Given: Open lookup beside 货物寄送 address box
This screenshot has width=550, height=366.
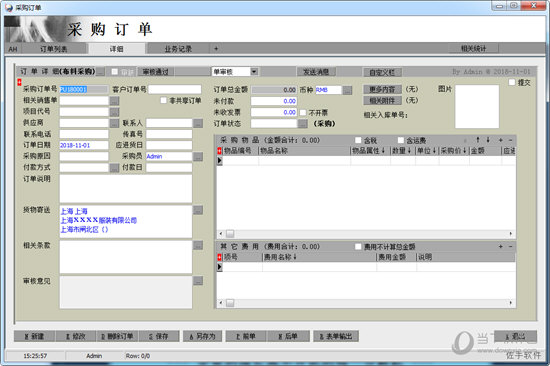Looking at the screenshot, I should coord(198,210).
